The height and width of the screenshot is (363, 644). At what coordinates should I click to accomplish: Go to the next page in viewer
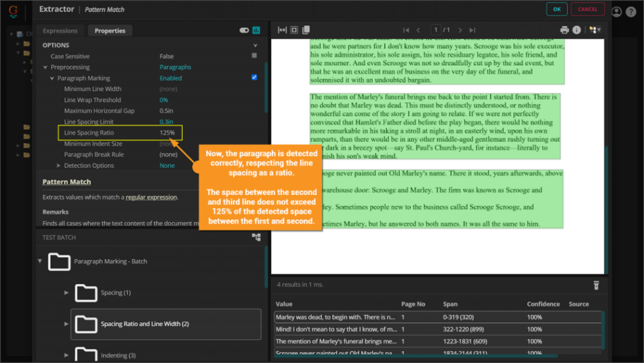click(x=460, y=30)
